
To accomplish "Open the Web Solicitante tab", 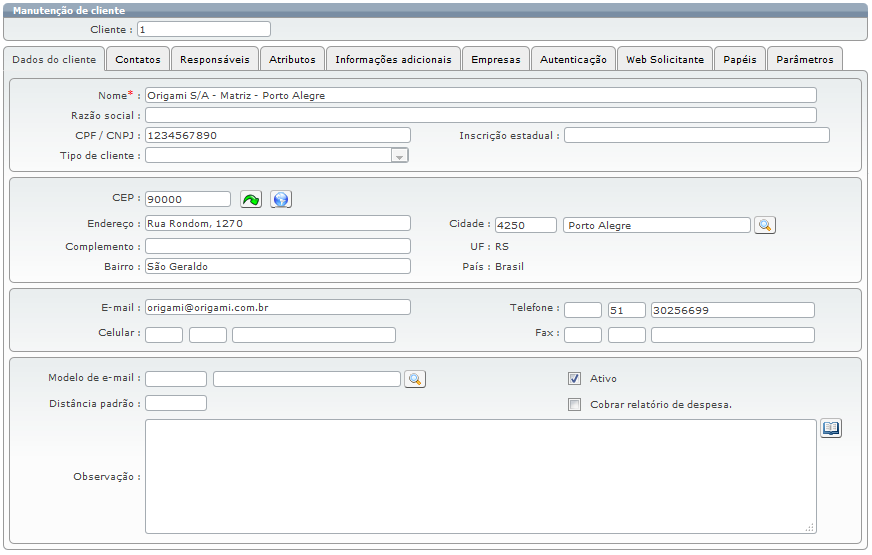I will 665,59.
